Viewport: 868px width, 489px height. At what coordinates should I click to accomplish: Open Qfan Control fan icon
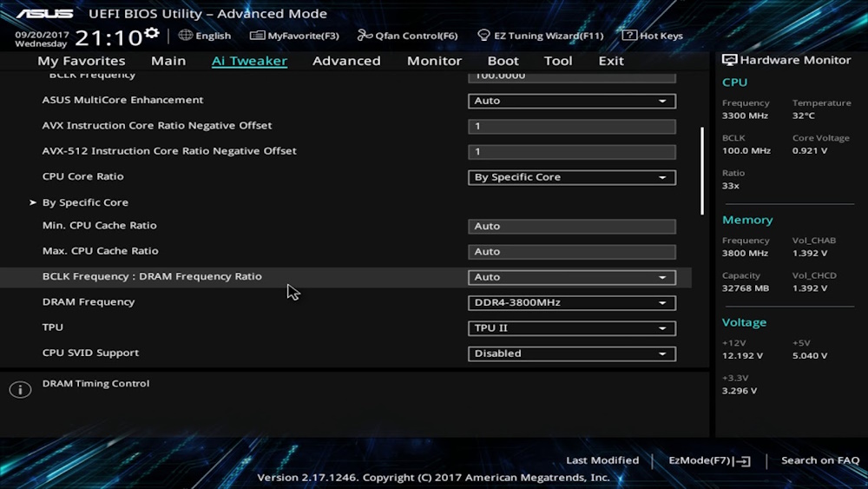pyautogui.click(x=365, y=36)
